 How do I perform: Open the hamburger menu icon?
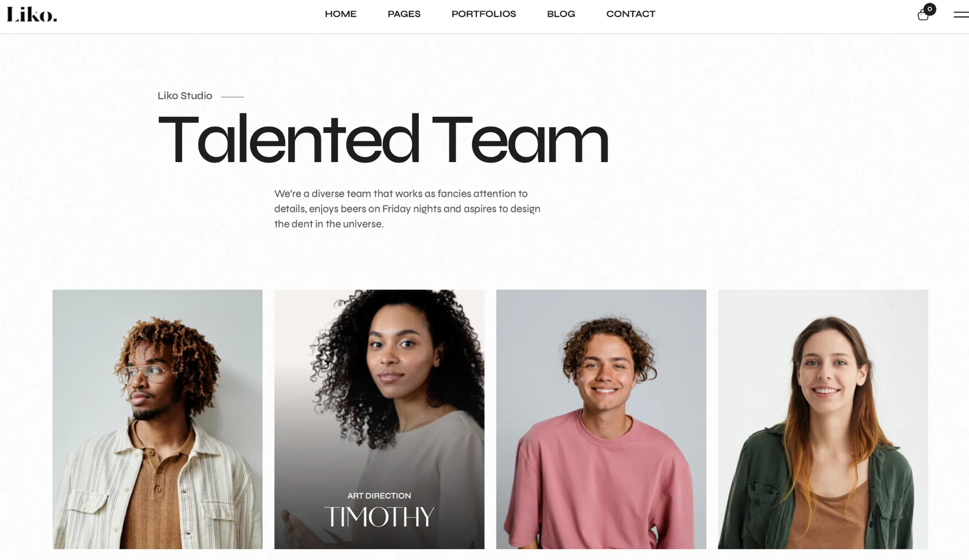(x=961, y=15)
